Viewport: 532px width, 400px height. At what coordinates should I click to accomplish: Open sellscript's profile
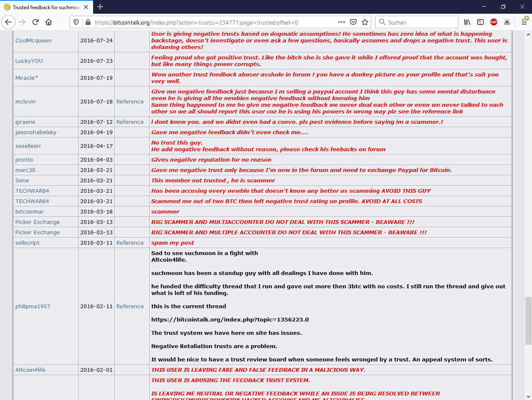point(27,243)
